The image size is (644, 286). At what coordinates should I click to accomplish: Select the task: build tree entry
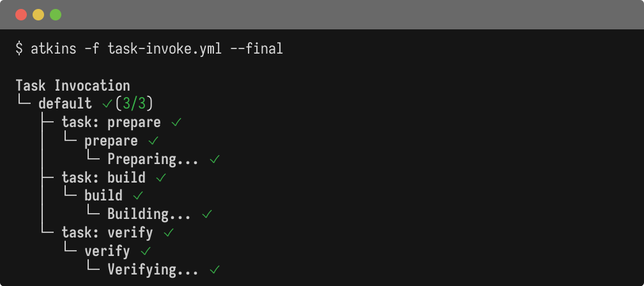coord(103,177)
